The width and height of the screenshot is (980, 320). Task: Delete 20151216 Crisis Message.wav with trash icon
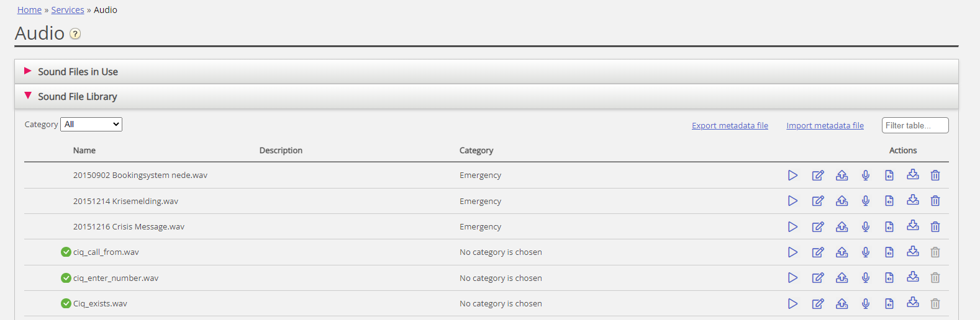[935, 227]
